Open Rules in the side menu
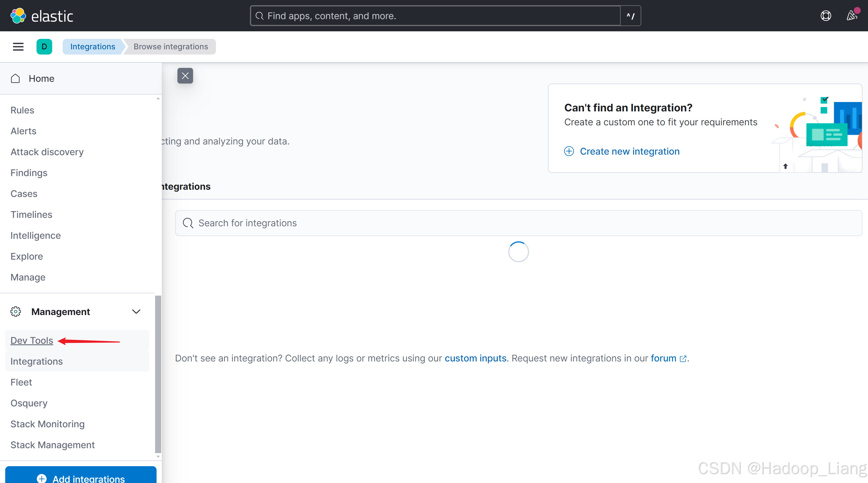The image size is (868, 483). coord(22,110)
